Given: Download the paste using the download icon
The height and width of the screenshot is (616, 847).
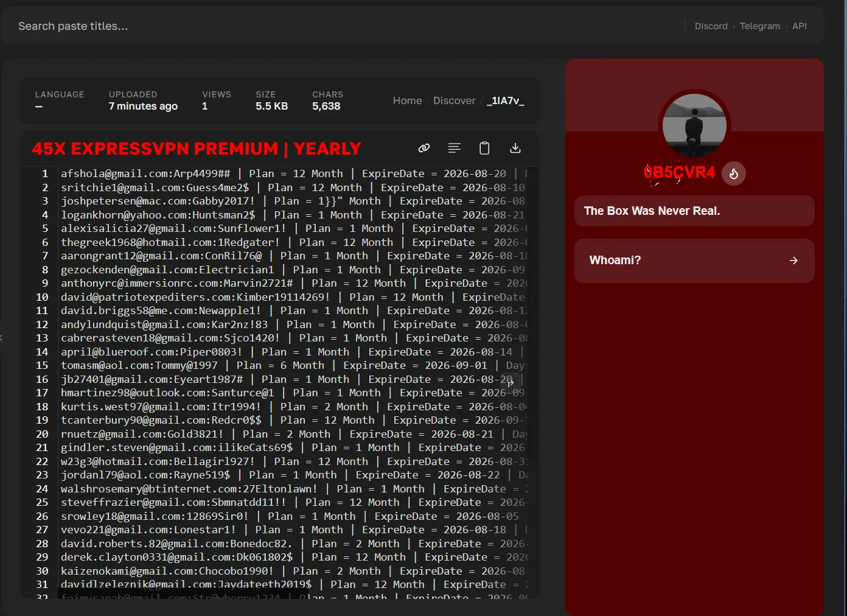Looking at the screenshot, I should (x=515, y=148).
